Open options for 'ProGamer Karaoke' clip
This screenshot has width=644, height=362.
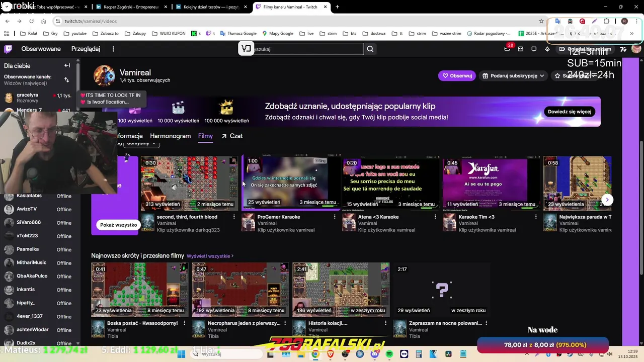(x=335, y=217)
